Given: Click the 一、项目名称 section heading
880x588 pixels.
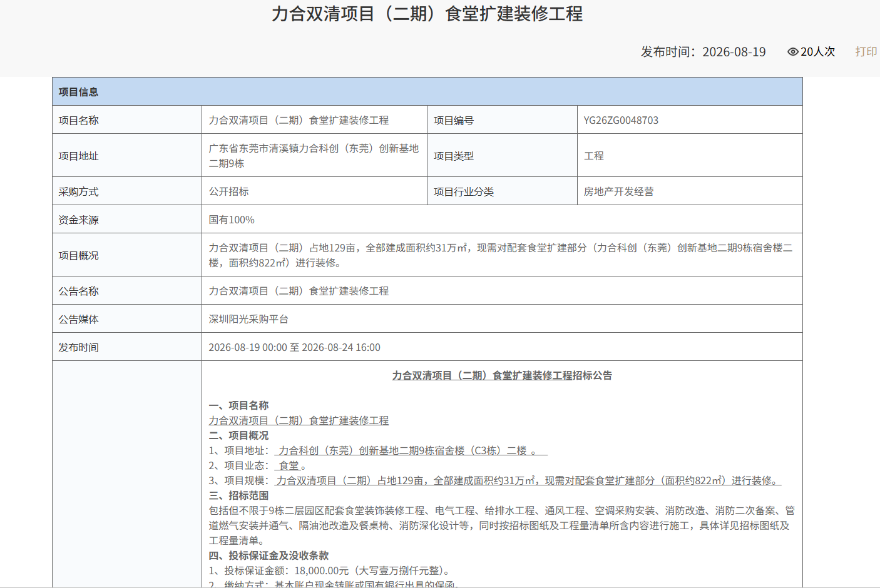Looking at the screenshot, I should pos(238,405).
